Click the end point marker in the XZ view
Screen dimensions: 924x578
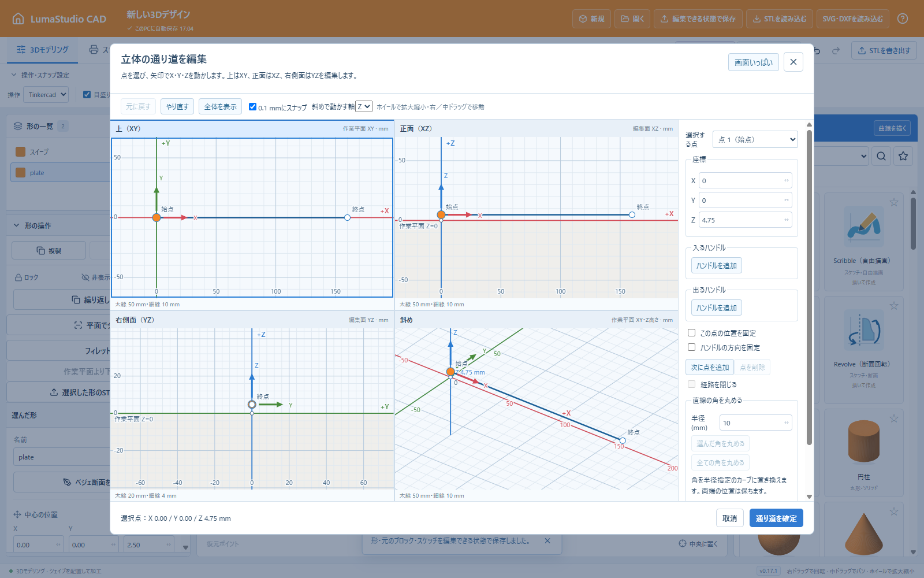coord(632,215)
